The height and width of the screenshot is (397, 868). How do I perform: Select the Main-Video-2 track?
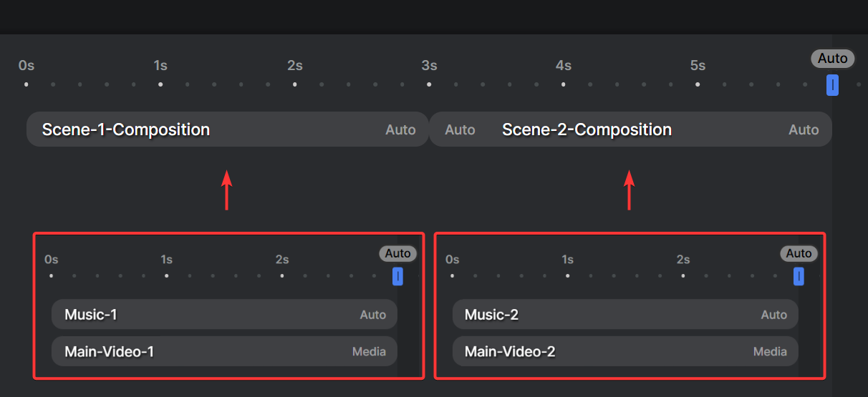[x=625, y=351]
